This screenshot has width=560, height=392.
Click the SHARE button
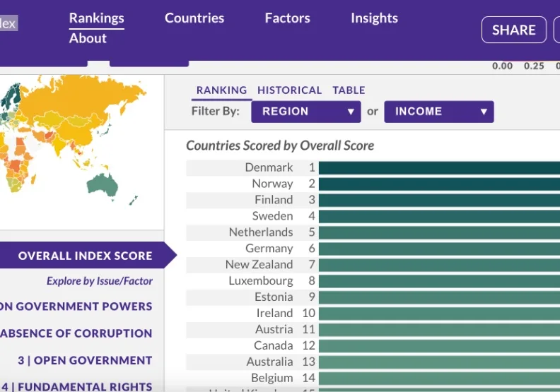(x=514, y=30)
